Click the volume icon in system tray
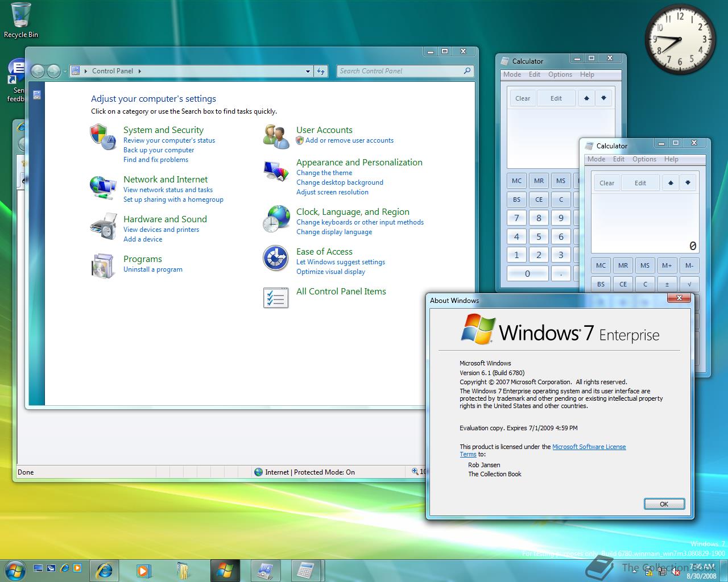Screen dimensions: 728x582 point(676,572)
